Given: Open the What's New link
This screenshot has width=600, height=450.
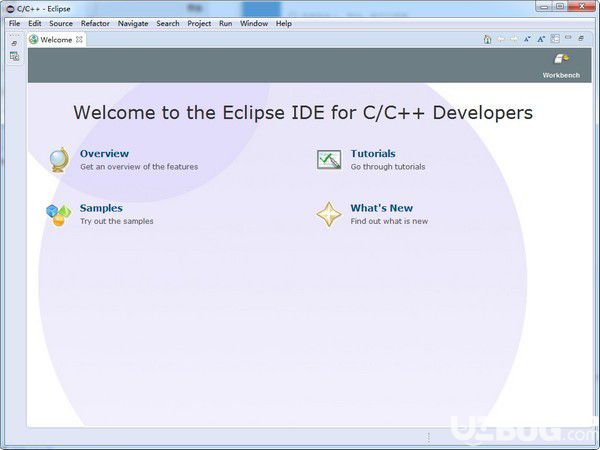Looking at the screenshot, I should click(382, 208).
